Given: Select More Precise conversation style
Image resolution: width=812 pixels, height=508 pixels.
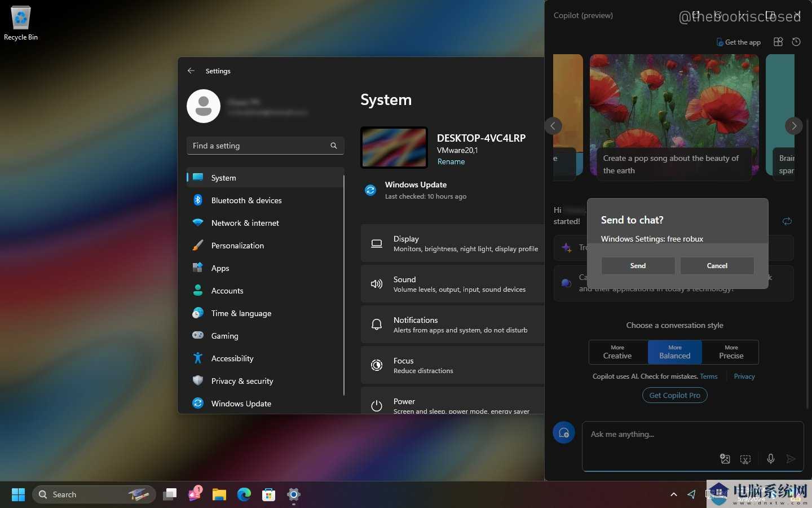Looking at the screenshot, I should (731, 352).
